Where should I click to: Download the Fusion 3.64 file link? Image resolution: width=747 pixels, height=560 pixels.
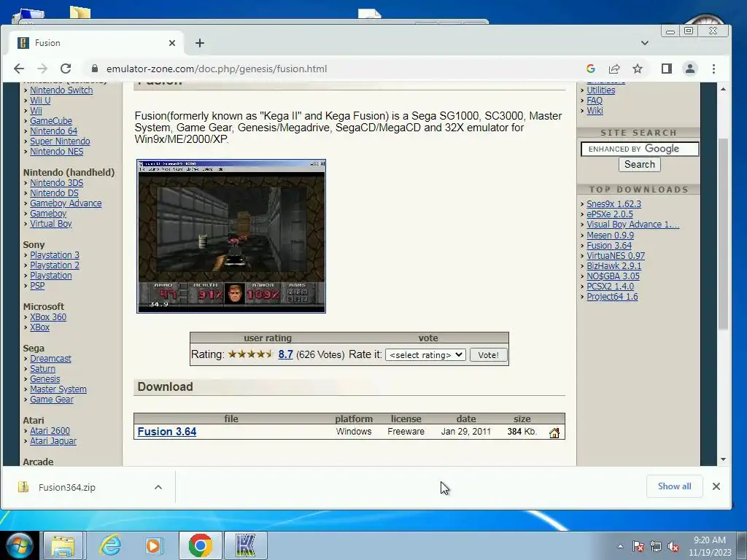[x=167, y=432]
